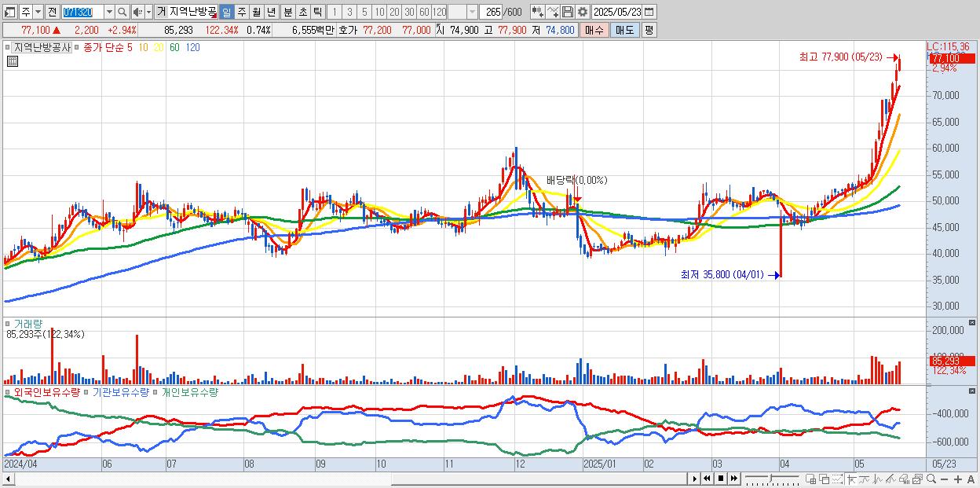Expand the speaker options dropdown arrow
Image resolution: width=980 pixels, height=488 pixels.
click(148, 12)
